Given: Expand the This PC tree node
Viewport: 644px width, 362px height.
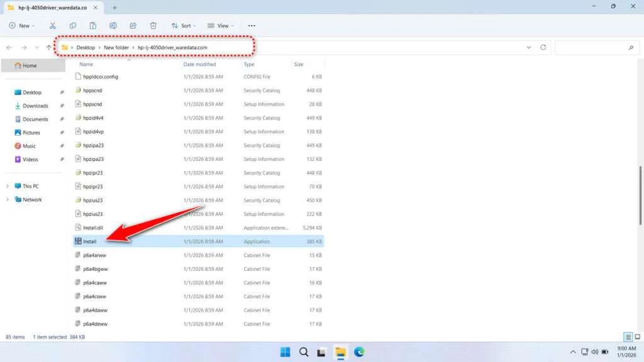Looking at the screenshot, I should (x=8, y=186).
